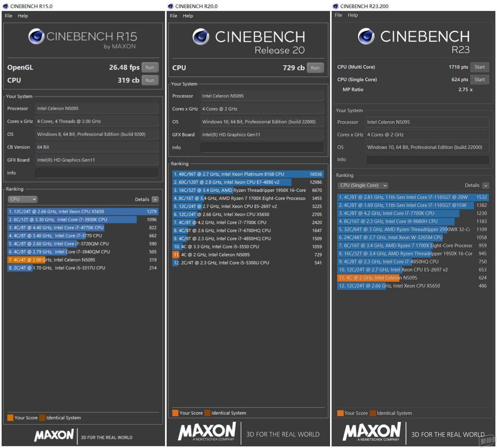Select R23 ranking row Xeon W-3265M 1058

(413, 238)
